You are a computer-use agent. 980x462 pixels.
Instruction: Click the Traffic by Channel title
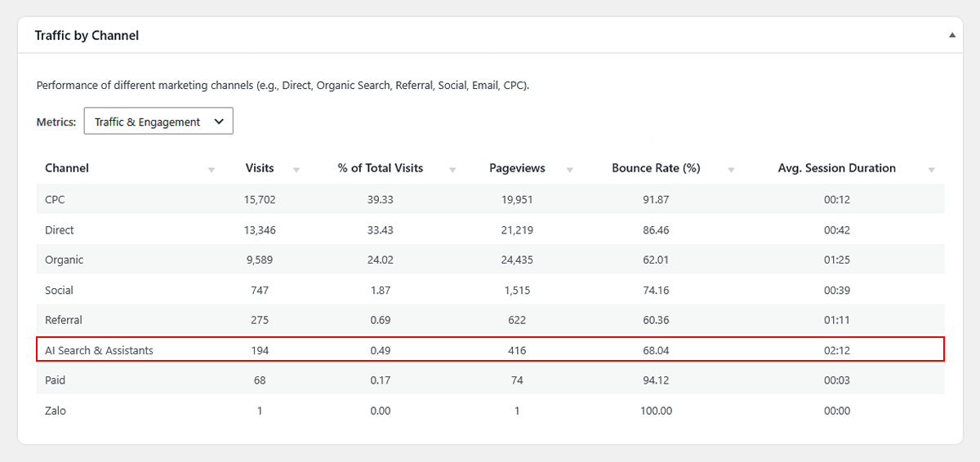(87, 35)
